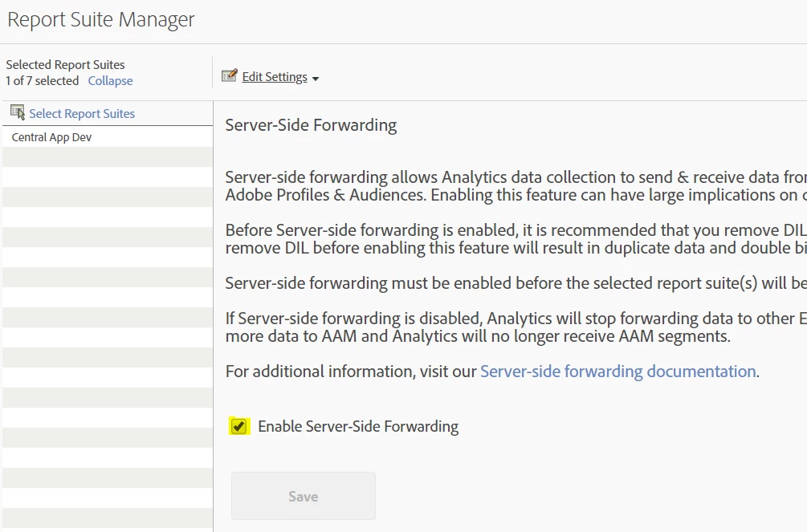This screenshot has width=807, height=532.
Task: Click the '1 of 7 selected' count text
Action: pyautogui.click(x=42, y=81)
